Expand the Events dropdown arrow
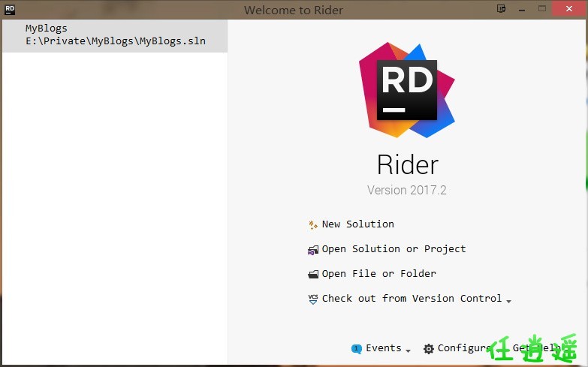This screenshot has width=588, height=367. (408, 350)
